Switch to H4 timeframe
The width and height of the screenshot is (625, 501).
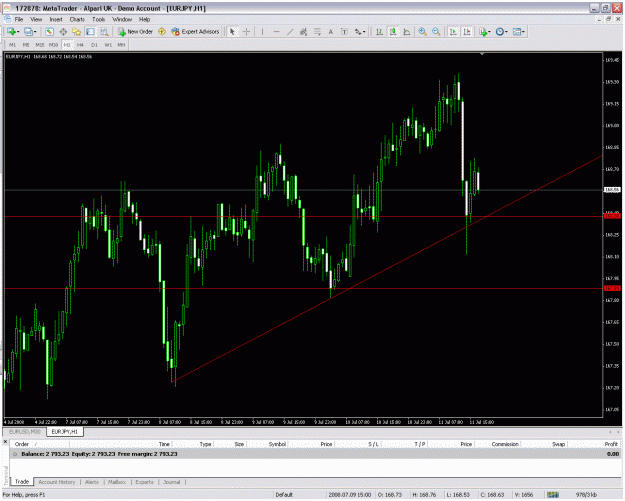pyautogui.click(x=81, y=45)
